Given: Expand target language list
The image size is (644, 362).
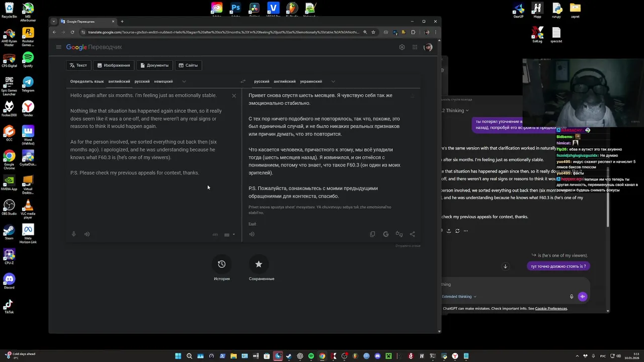Looking at the screenshot, I should (333, 81).
